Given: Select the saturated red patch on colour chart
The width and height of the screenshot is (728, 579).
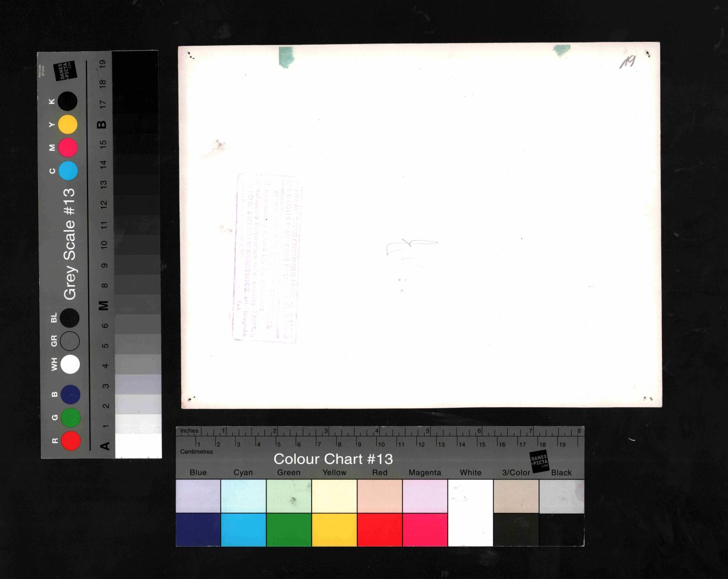Looking at the screenshot, I should tap(379, 529).
